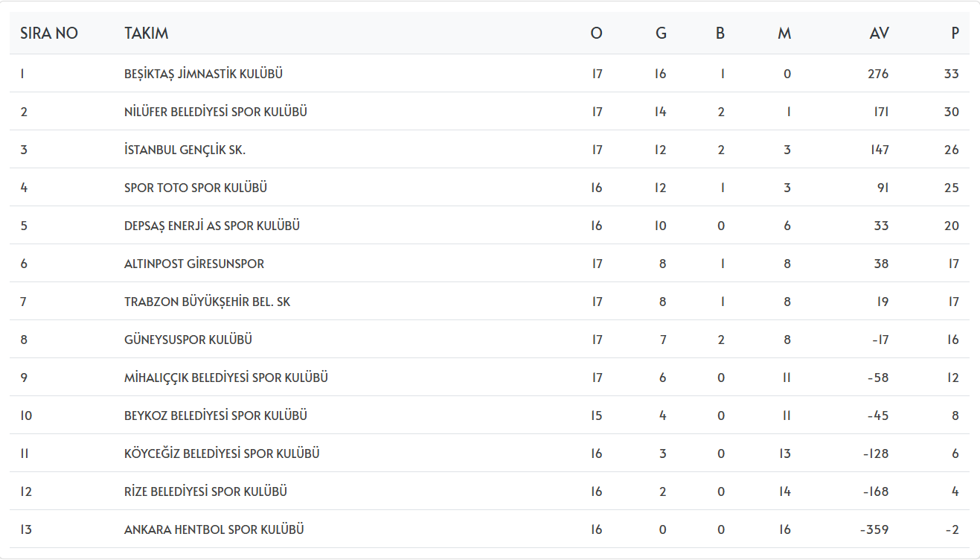The height and width of the screenshot is (560, 980).
Task: Click Rize Belediyesi Spor Kulübü
Action: pyautogui.click(x=205, y=492)
